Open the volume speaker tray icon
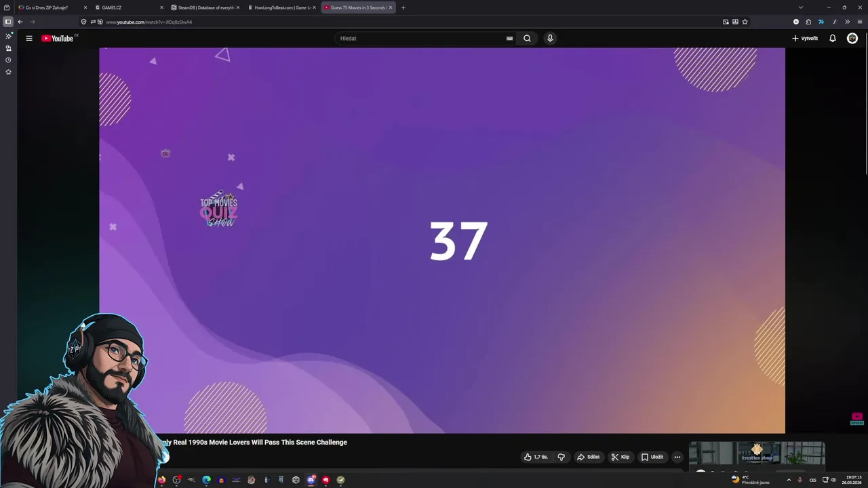The width and height of the screenshot is (868, 488). [833, 480]
